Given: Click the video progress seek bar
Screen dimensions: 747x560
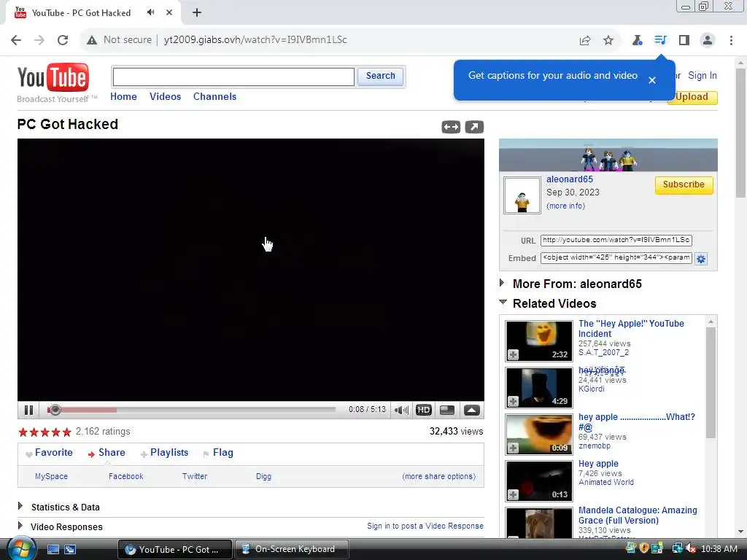Looking at the screenshot, I should (x=192, y=410).
